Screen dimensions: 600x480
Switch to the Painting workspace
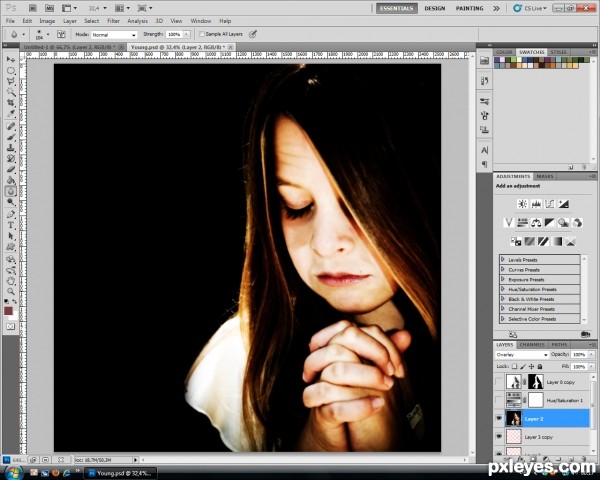(x=470, y=8)
